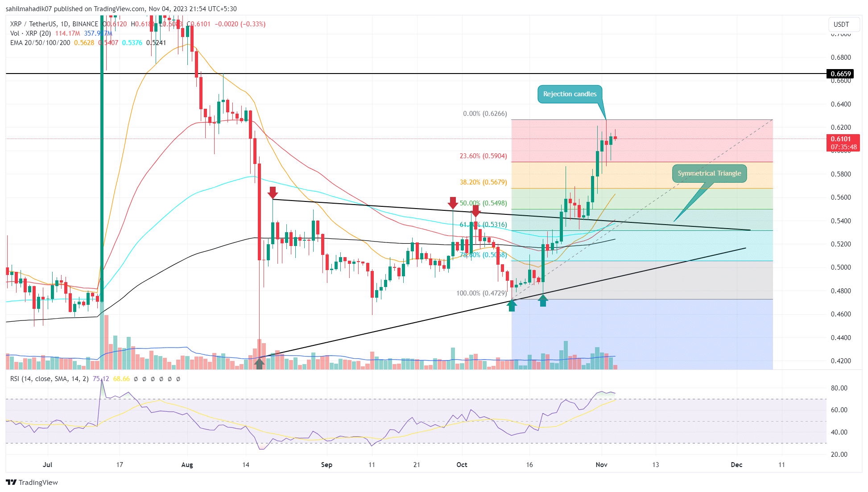Click the 100.00% (0.4729) Fibonacci label

482,293
